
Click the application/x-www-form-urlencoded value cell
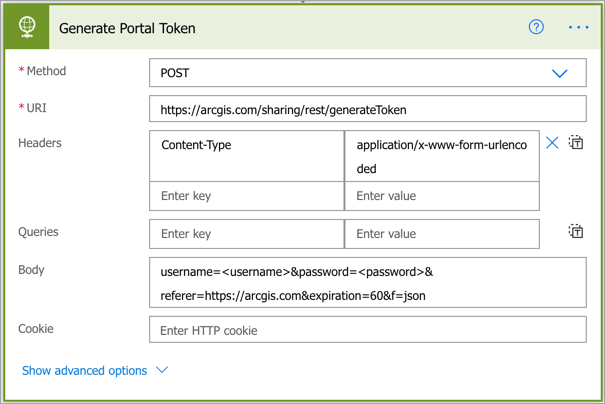tap(442, 156)
